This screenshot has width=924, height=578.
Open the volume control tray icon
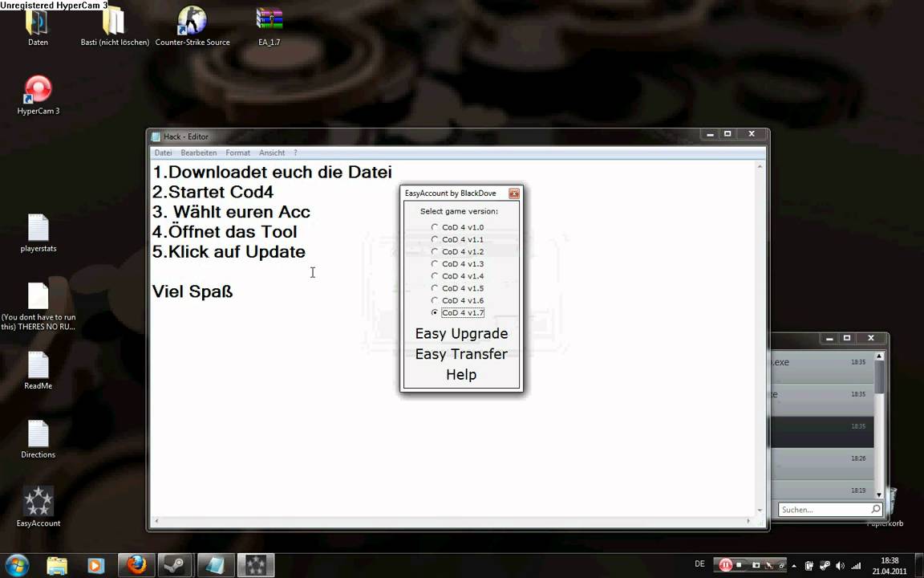(841, 566)
